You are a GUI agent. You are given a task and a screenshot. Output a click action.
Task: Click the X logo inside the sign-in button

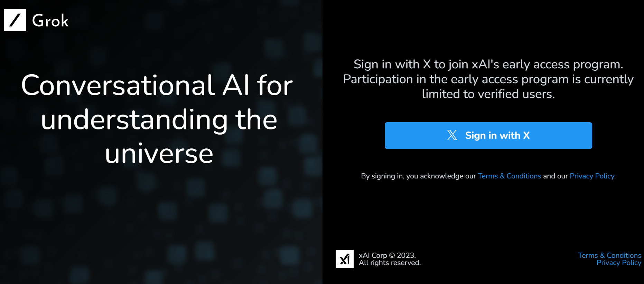(x=452, y=135)
